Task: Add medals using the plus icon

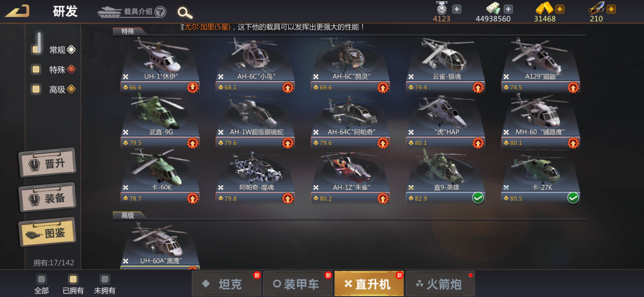Action: click(x=457, y=9)
